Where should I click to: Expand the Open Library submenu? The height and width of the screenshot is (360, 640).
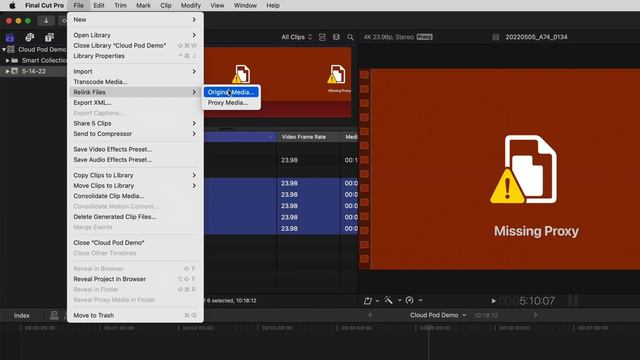tap(135, 35)
